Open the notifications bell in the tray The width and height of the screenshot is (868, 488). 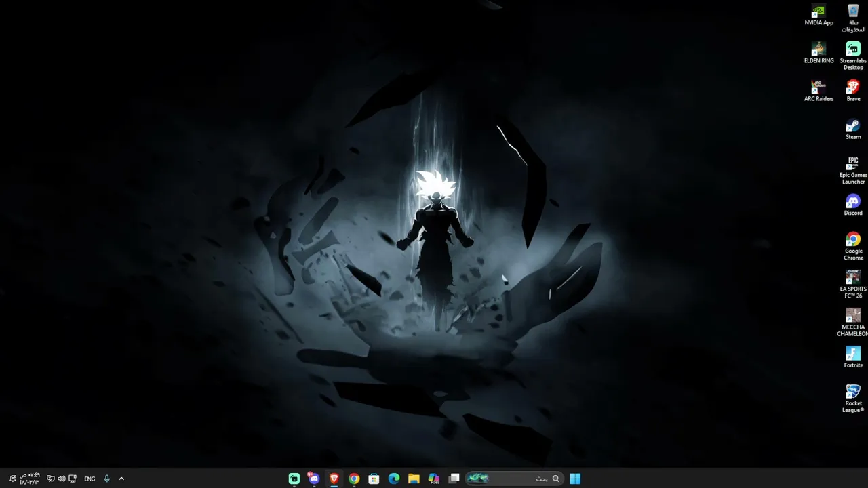tap(12, 479)
